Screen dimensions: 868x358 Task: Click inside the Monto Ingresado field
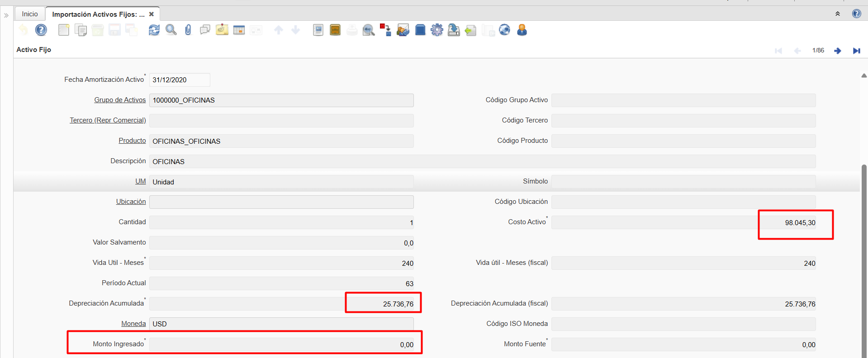(281, 344)
